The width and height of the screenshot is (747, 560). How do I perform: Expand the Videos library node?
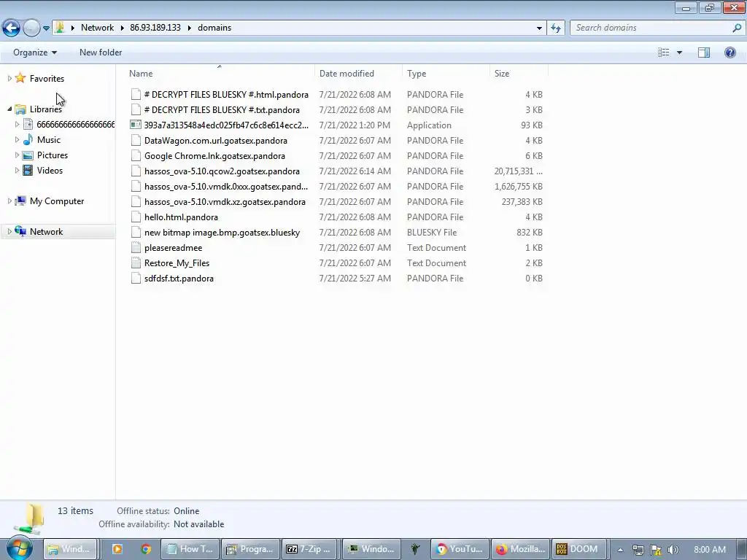click(18, 171)
